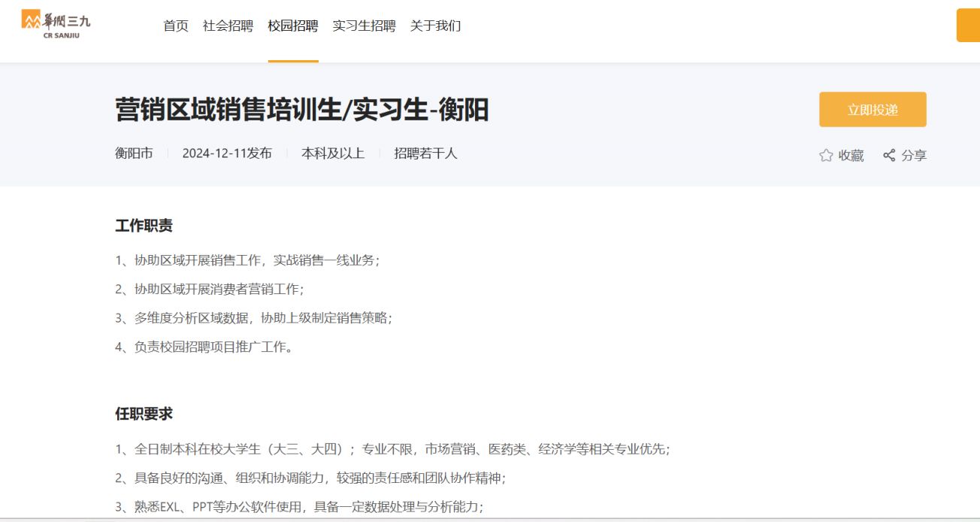This screenshot has height=522, width=980.
Task: Select the 校园招聘 navigation tab
Action: click(293, 26)
